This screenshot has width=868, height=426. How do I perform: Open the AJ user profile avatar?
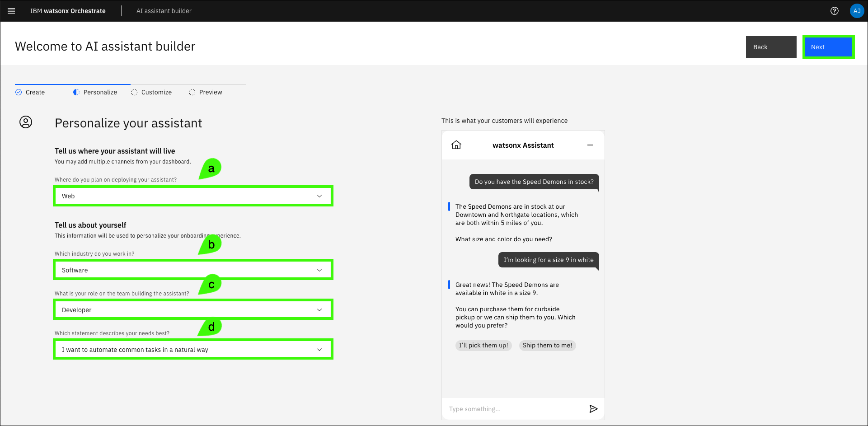(x=856, y=11)
